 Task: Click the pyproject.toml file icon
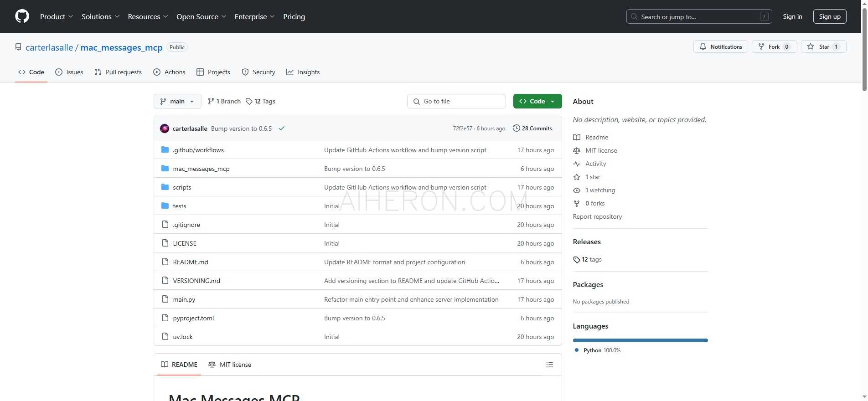tap(165, 318)
